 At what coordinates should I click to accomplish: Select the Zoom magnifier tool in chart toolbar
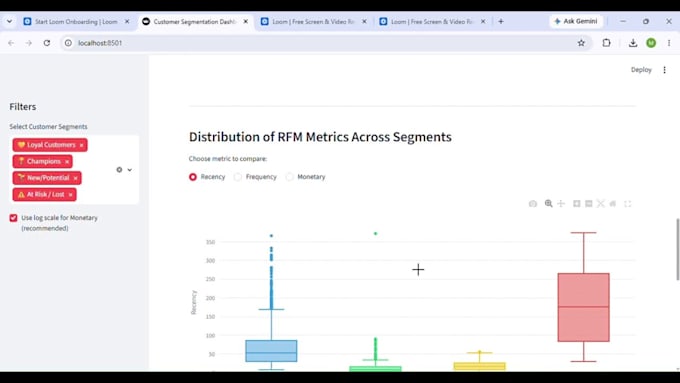tap(549, 203)
